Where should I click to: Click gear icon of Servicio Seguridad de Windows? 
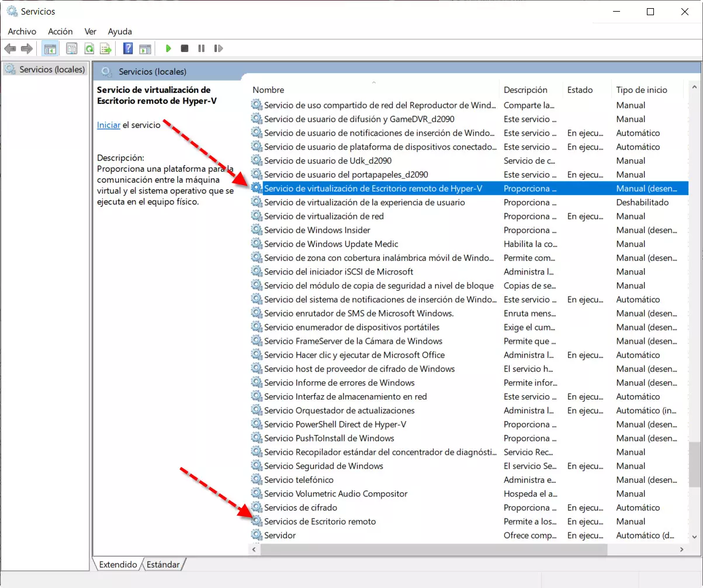(257, 466)
